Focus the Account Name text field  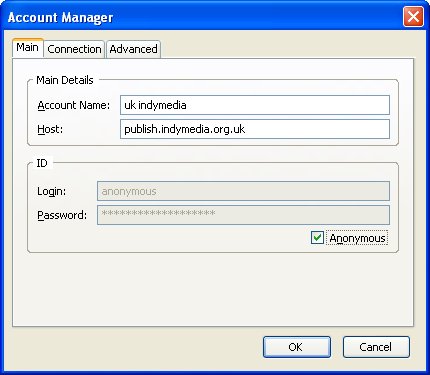(x=255, y=105)
